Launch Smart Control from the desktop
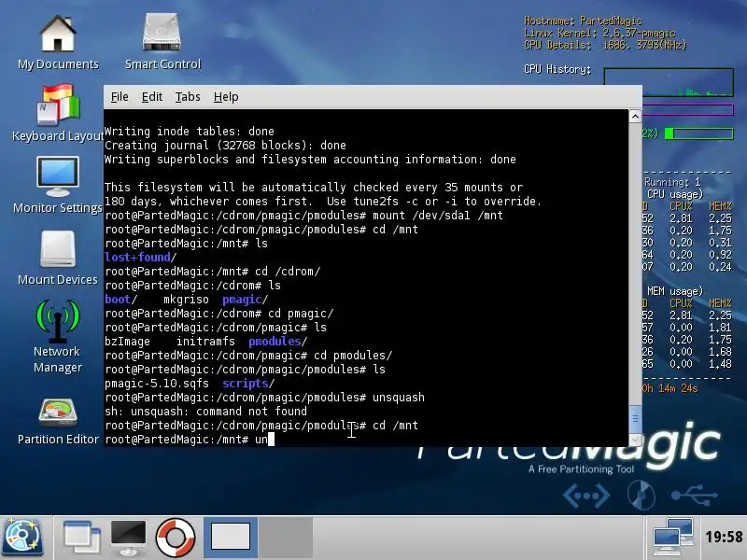Screen dimensions: 747x560 pyautogui.click(x=162, y=42)
